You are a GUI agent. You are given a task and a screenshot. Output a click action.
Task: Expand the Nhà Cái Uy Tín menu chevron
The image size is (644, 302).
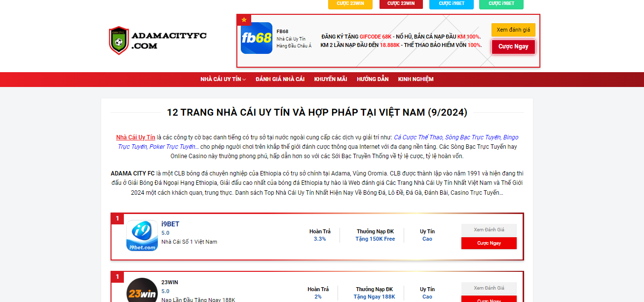click(244, 80)
